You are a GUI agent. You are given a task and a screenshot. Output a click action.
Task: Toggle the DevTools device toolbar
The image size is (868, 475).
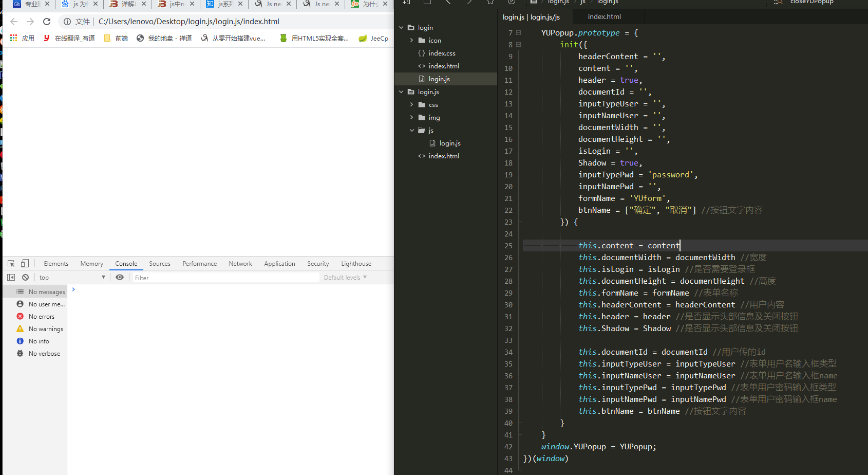point(25,263)
